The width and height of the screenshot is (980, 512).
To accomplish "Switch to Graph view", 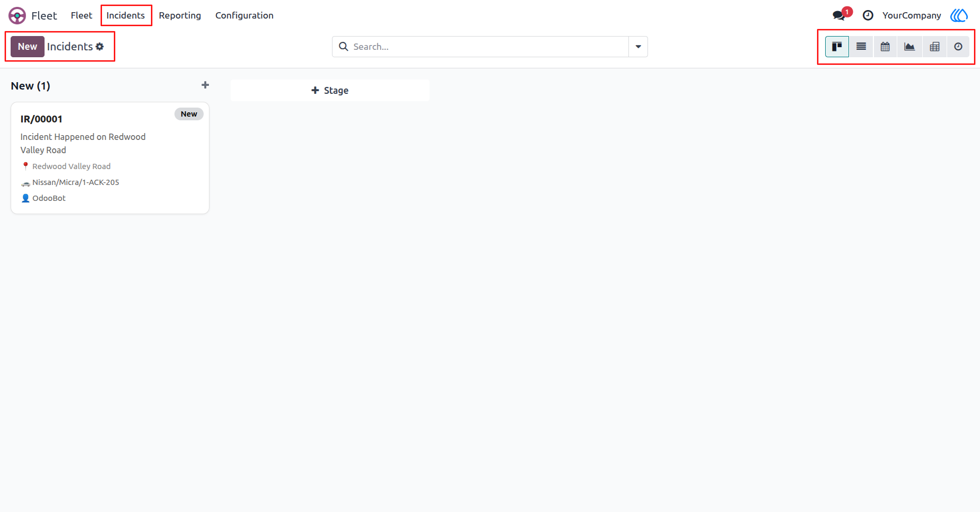I will pyautogui.click(x=909, y=47).
